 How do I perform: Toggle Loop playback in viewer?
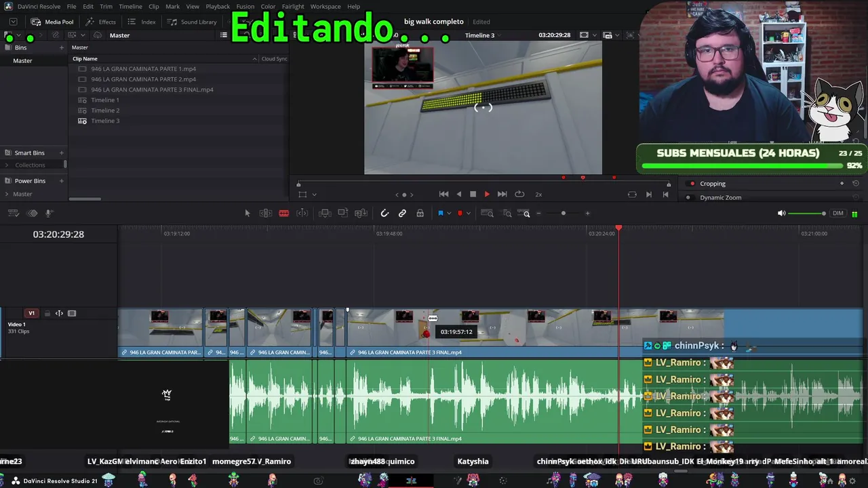coord(519,195)
